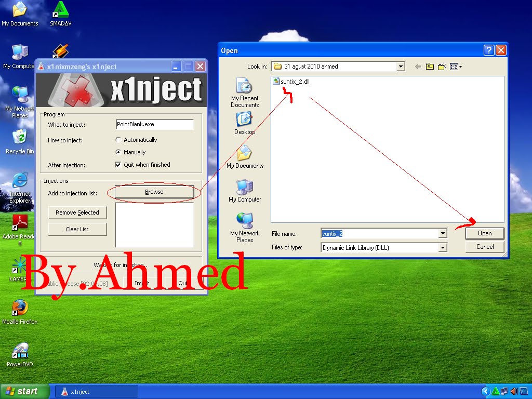Click Browse button in x1nject
Screen dimensions: 532x399
click(154, 192)
